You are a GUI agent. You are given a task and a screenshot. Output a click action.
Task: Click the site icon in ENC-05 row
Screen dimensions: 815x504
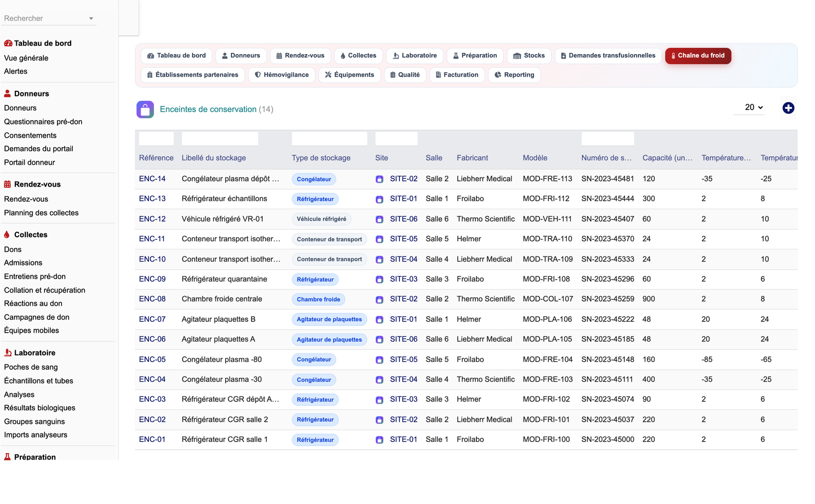click(380, 360)
